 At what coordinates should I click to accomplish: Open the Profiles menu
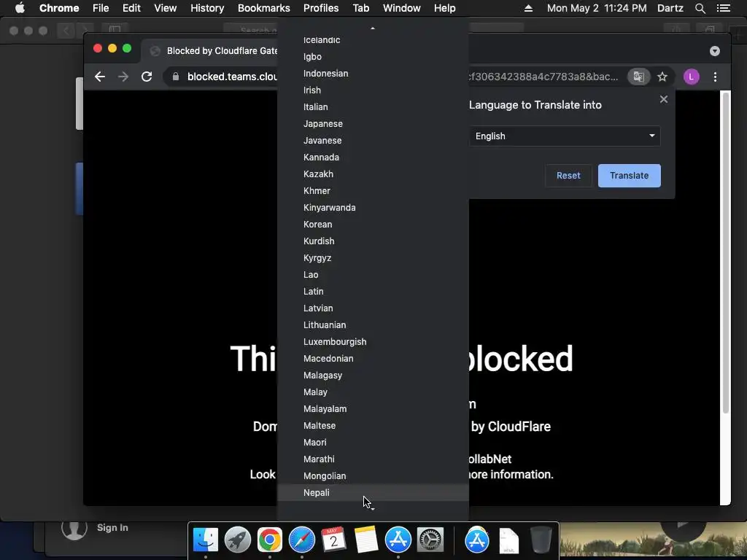tap(321, 8)
